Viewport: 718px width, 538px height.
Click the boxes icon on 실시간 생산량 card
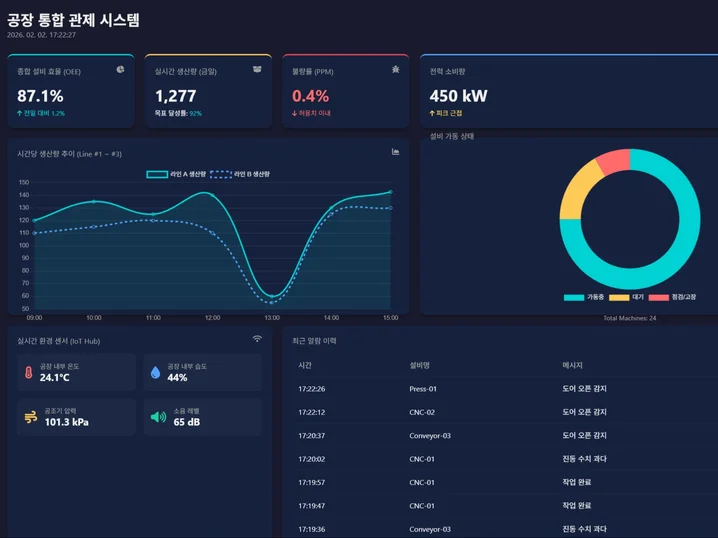(257, 70)
